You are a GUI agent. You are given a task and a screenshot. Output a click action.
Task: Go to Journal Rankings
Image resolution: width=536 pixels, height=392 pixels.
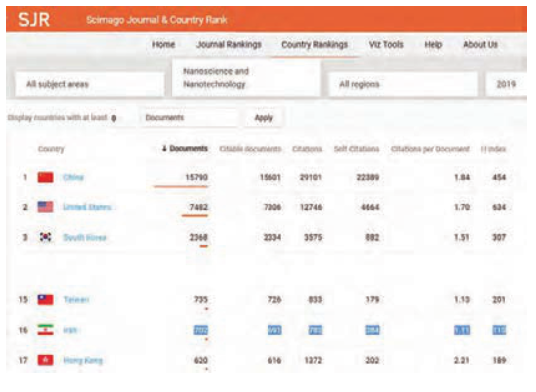229,45
